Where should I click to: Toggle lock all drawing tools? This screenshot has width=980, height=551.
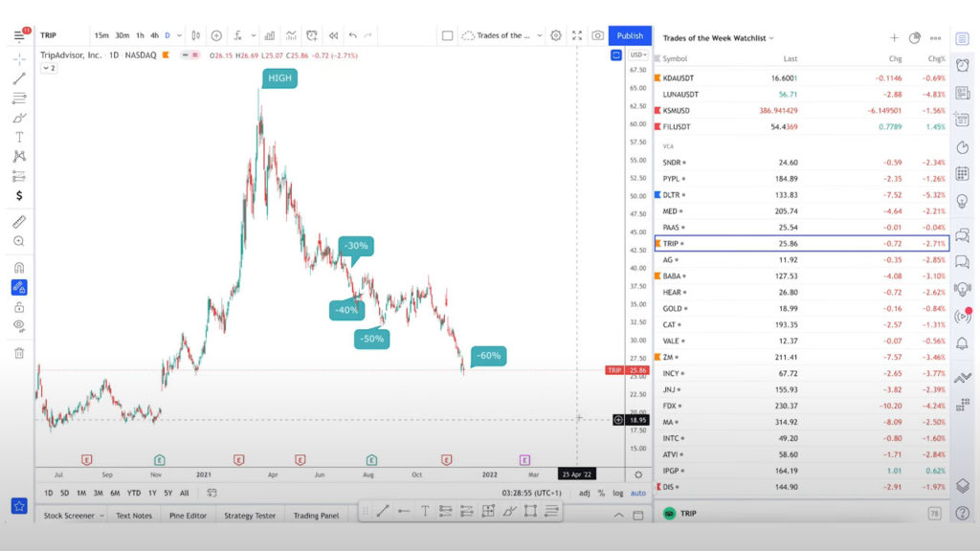(x=19, y=307)
